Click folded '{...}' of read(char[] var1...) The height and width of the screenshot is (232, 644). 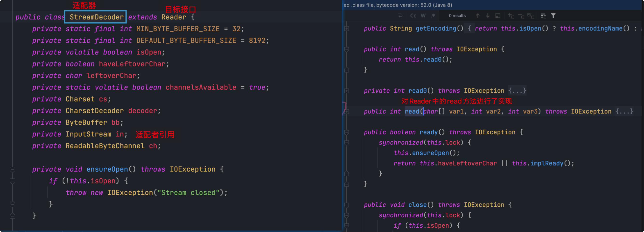pos(624,111)
